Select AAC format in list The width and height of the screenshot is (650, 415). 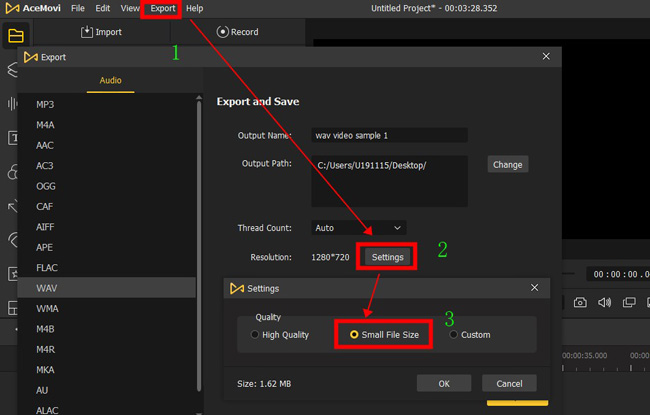coord(107,145)
